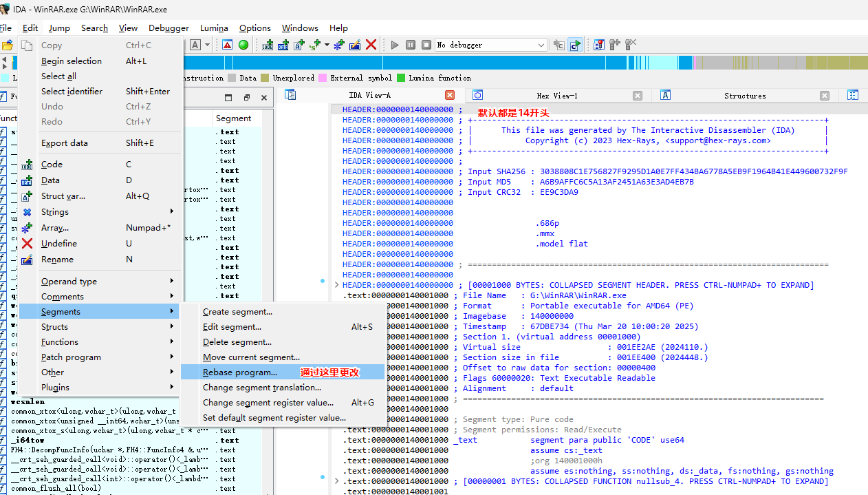The height and width of the screenshot is (495, 868).
Task: Expand the Plugins submenu
Action: tap(100, 388)
